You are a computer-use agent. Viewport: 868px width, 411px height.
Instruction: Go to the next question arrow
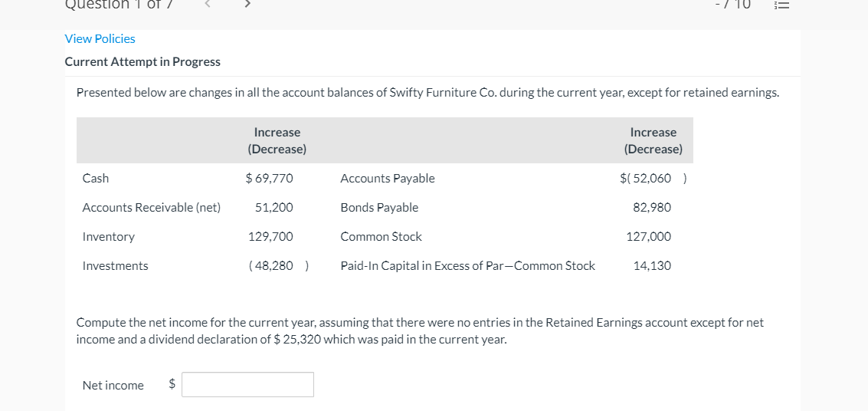coord(248,4)
